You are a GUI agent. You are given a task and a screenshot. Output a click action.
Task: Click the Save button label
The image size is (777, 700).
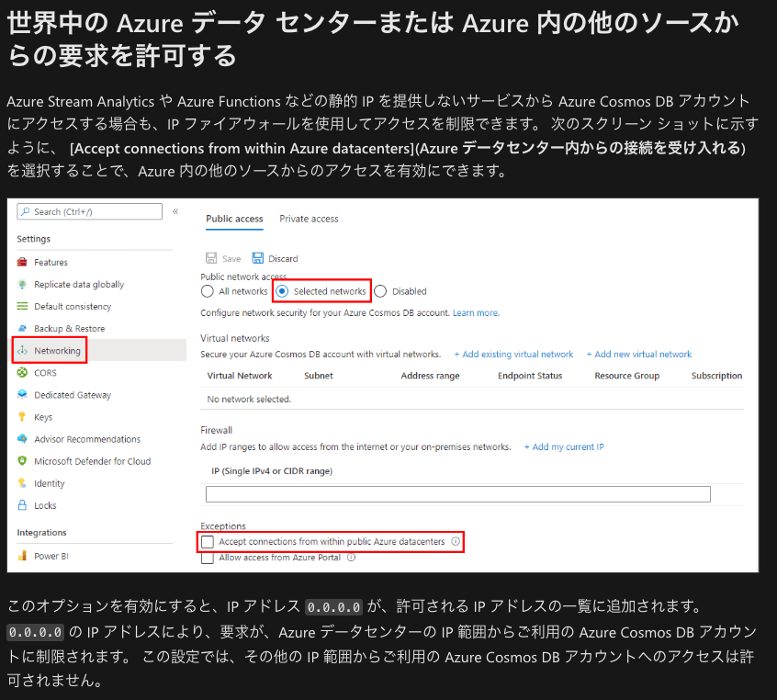tap(231, 259)
